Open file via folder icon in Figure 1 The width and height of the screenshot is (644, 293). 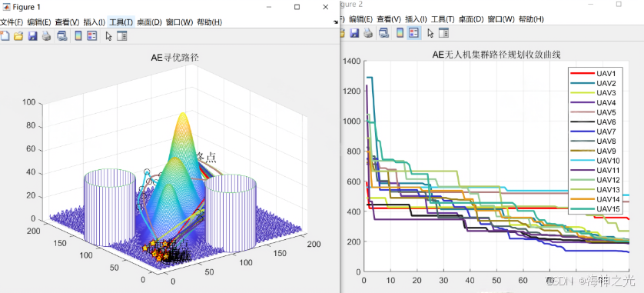18,36
